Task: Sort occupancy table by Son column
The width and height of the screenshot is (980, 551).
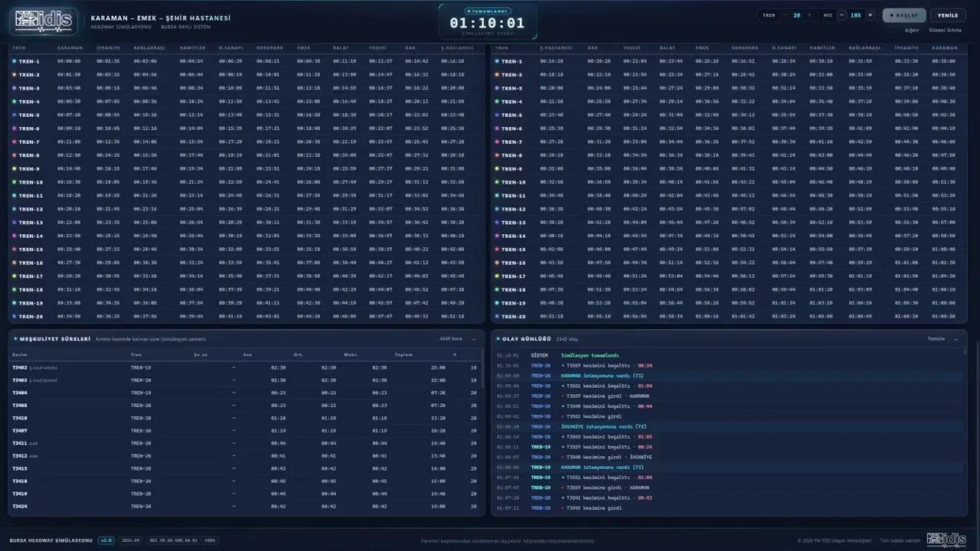Action: 247,354
